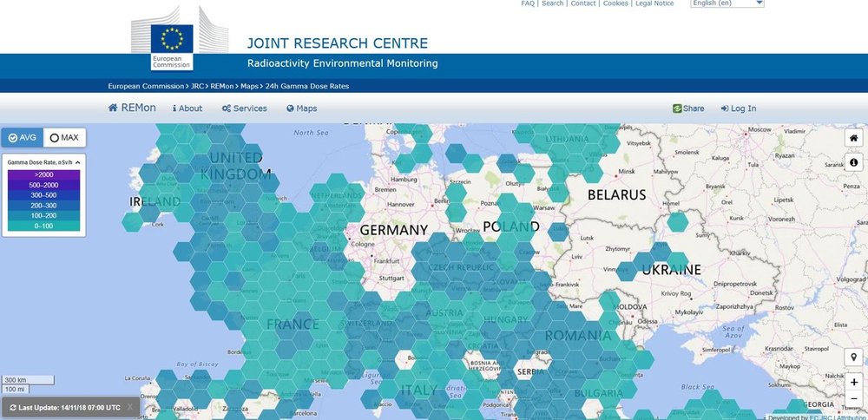Image resolution: width=868 pixels, height=420 pixels.
Task: Open the About menu item
Action: click(x=187, y=108)
